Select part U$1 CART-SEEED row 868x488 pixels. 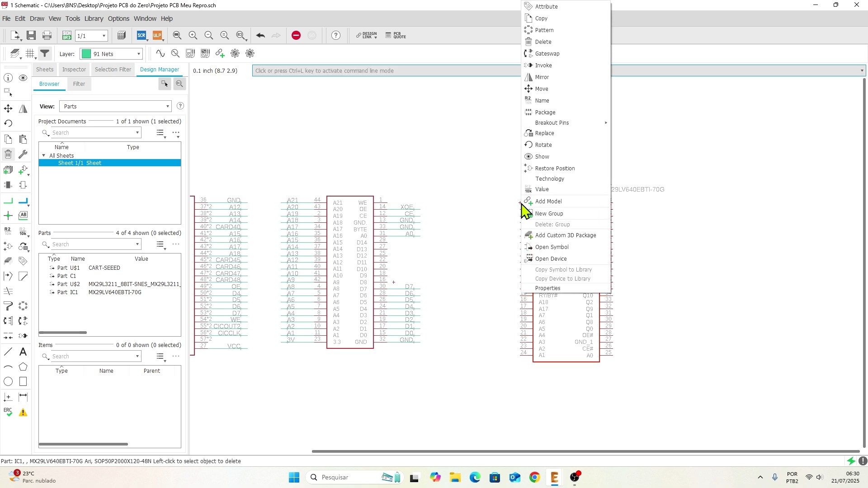pyautogui.click(x=110, y=268)
